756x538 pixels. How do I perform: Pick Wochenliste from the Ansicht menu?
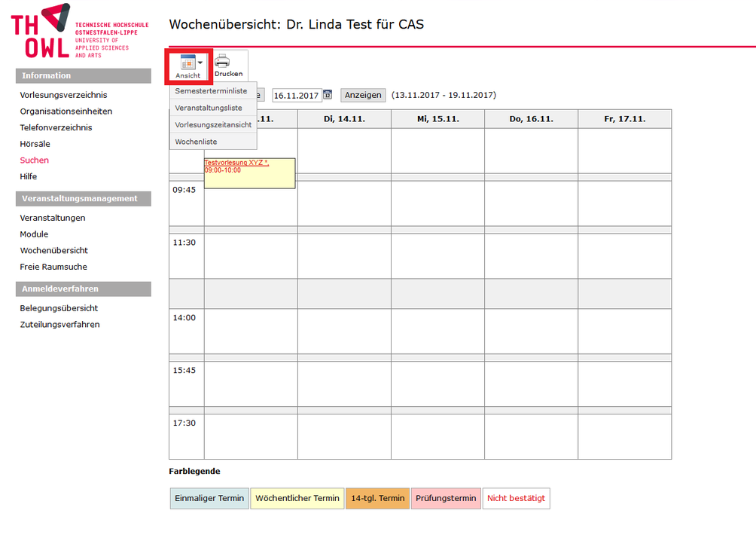(x=196, y=141)
